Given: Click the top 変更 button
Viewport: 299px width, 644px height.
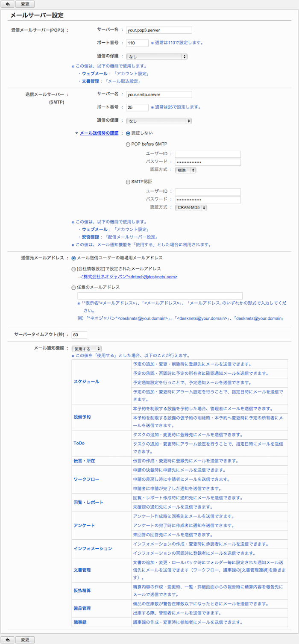Looking at the screenshot, I should pos(25,4).
